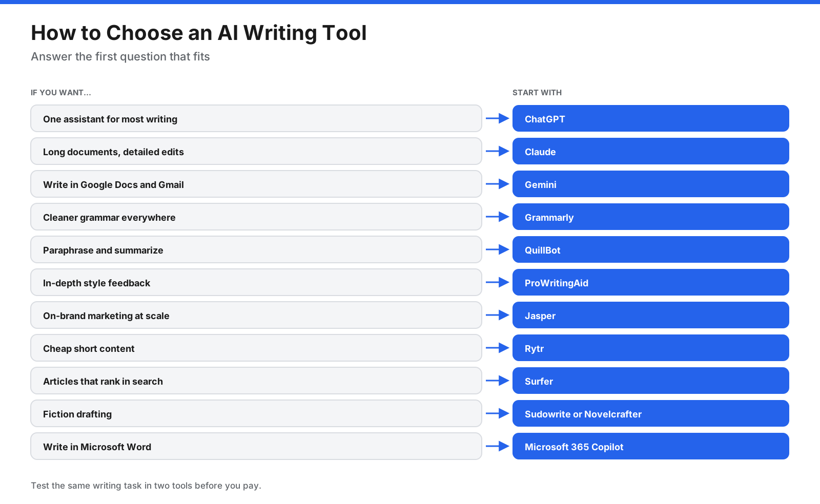
Task: Click the Surfer box
Action: click(x=651, y=381)
